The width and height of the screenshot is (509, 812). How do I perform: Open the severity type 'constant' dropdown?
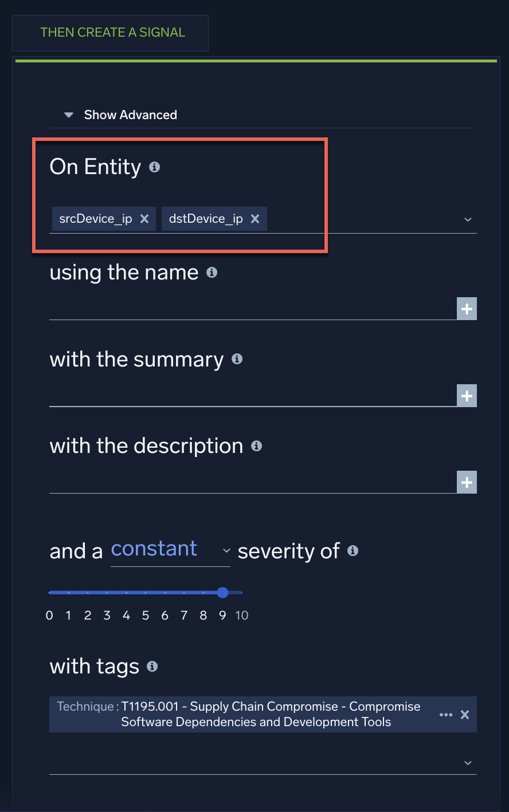(x=226, y=550)
